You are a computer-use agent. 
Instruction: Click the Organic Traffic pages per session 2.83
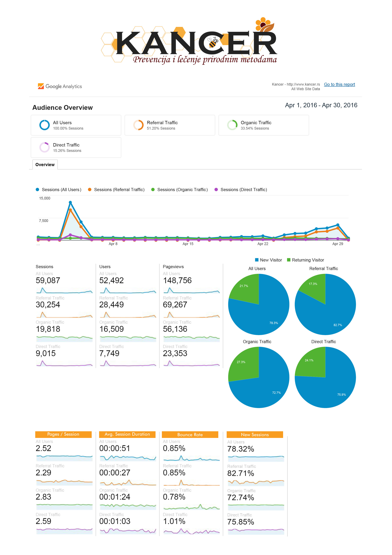point(43,497)
